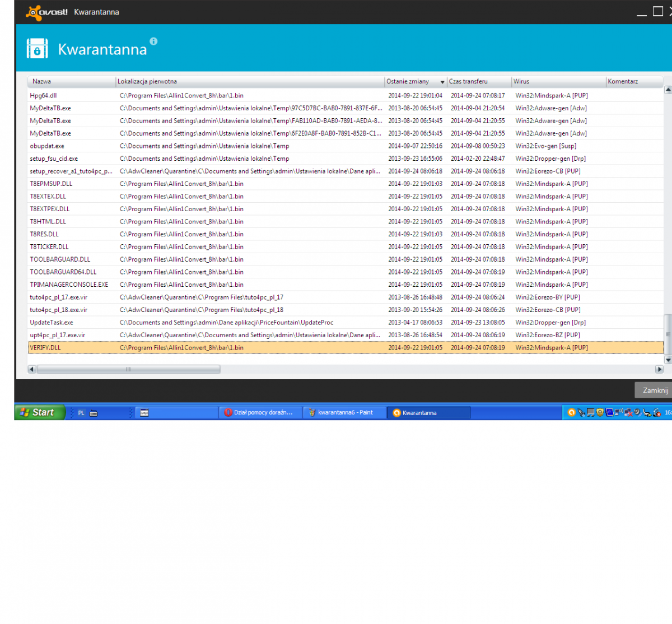Sort by the Komentarz column header

point(634,82)
